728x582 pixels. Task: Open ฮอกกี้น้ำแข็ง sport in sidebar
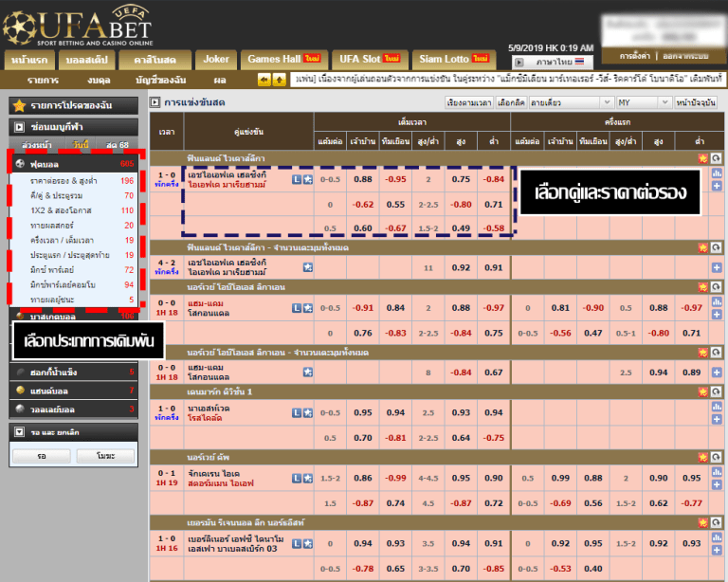[x=74, y=373]
